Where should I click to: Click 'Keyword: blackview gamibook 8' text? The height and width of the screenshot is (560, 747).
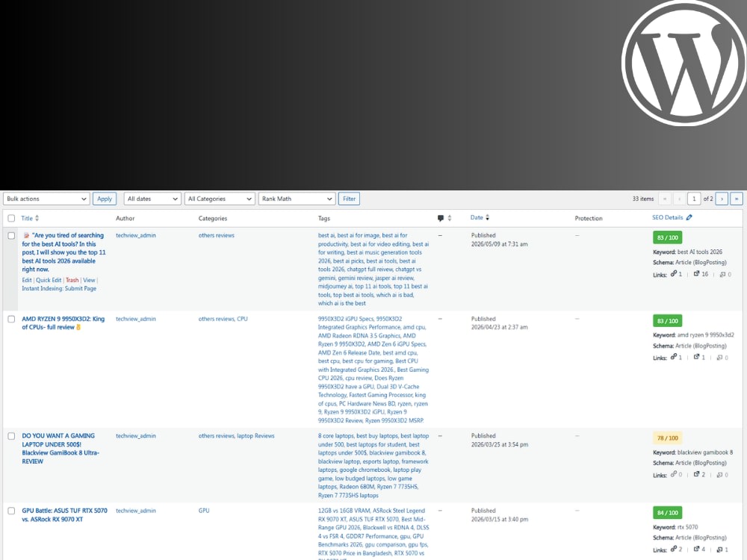(692, 452)
